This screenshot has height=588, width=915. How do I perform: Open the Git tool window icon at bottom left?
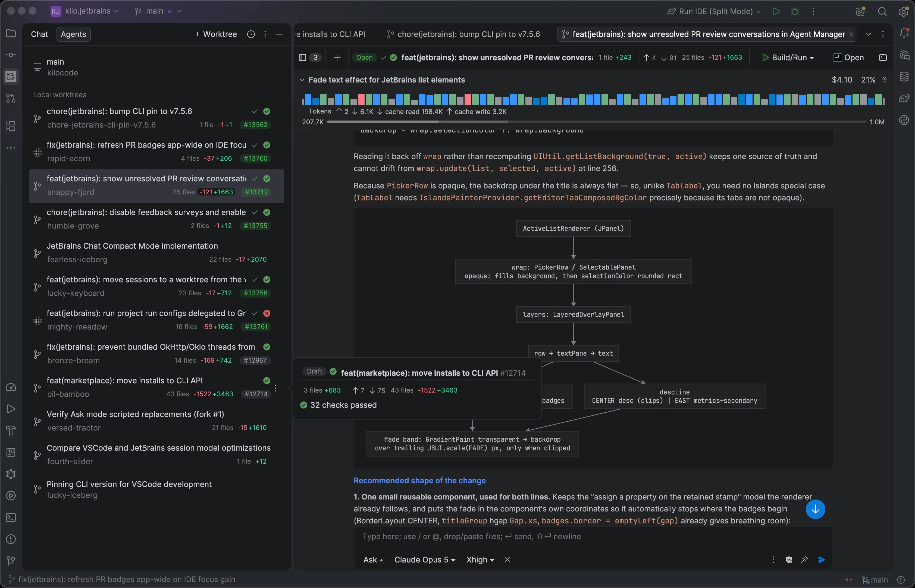11,561
